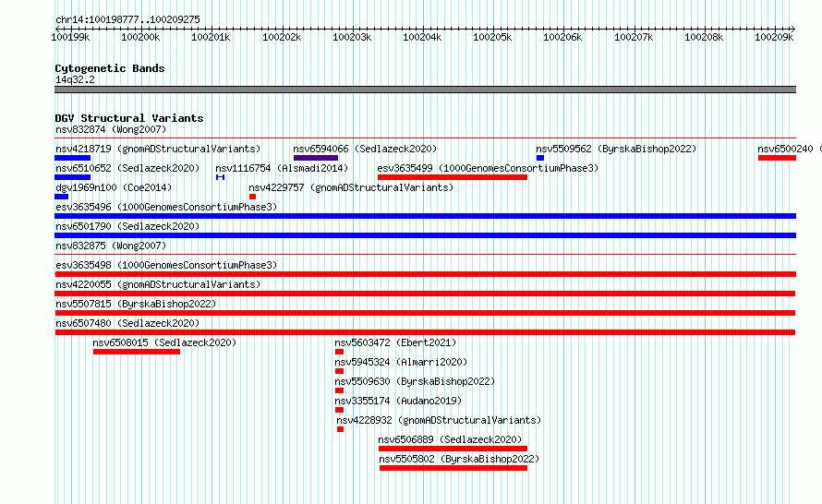This screenshot has width=822, height=504.
Task: Click the small red bar of nsv5945324
Action: (x=339, y=371)
